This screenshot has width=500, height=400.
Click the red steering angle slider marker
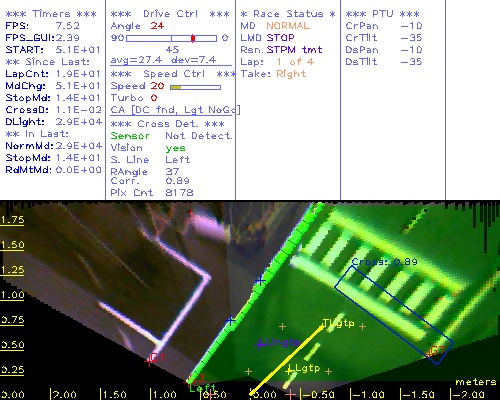pos(193,38)
